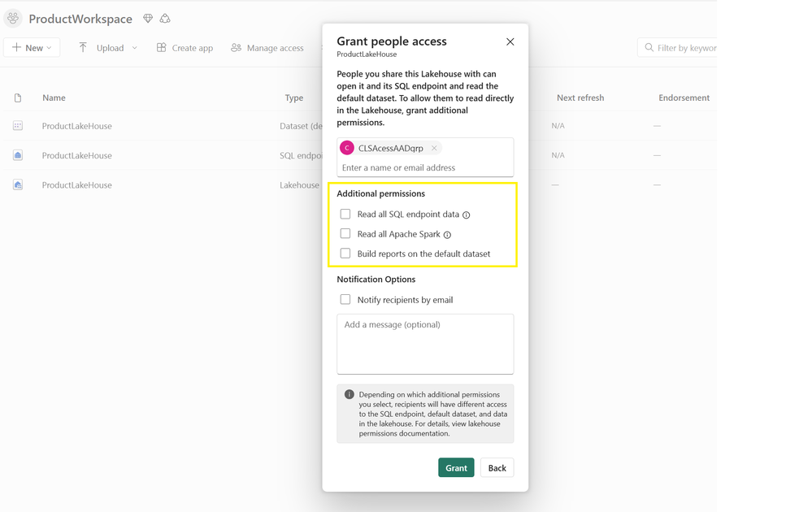Click the Lakehouse type cell
812x512 pixels.
click(x=299, y=184)
